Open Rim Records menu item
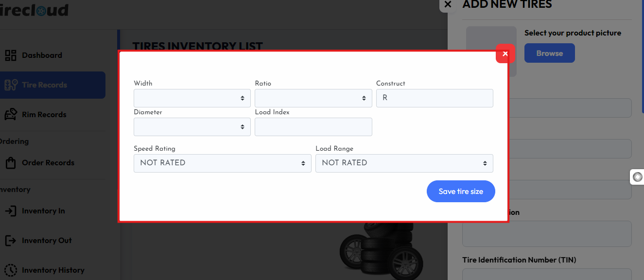Screen dimensions: 644x280 tap(44, 115)
